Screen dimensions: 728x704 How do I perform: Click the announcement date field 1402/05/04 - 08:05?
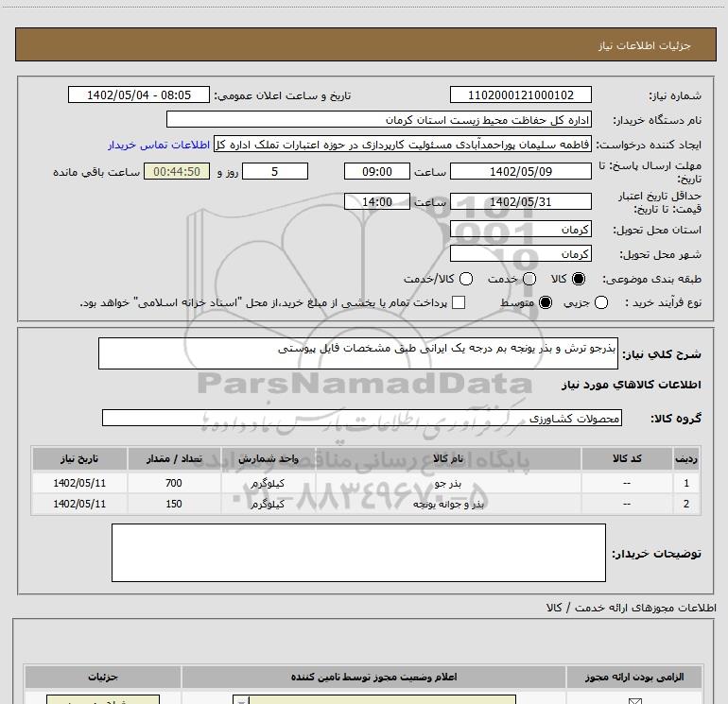[139, 94]
